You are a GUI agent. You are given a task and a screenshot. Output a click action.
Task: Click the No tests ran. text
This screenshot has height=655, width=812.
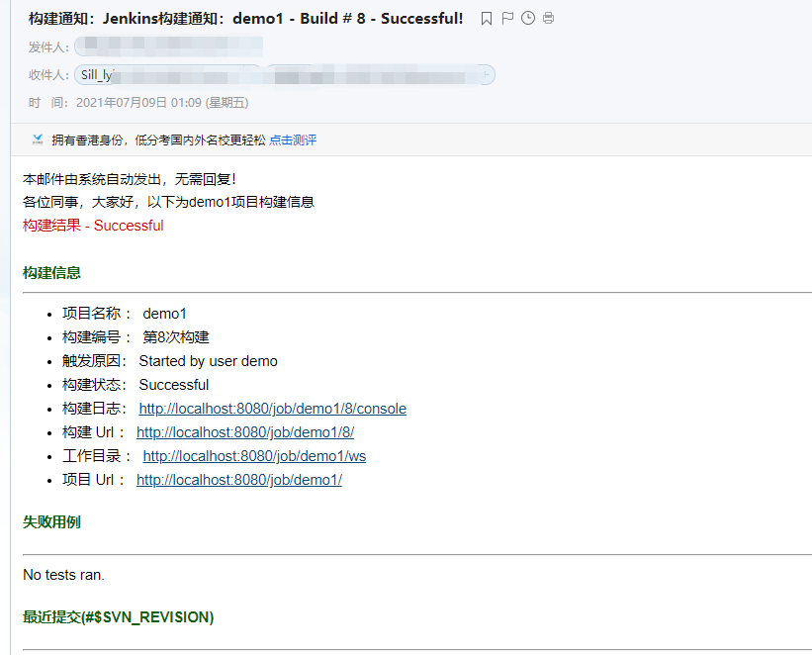[x=63, y=575]
